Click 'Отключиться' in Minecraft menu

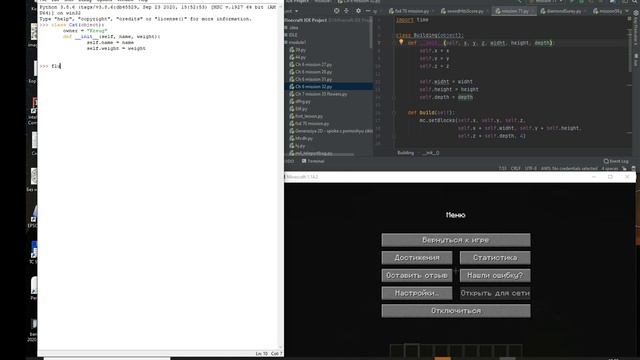[456, 311]
